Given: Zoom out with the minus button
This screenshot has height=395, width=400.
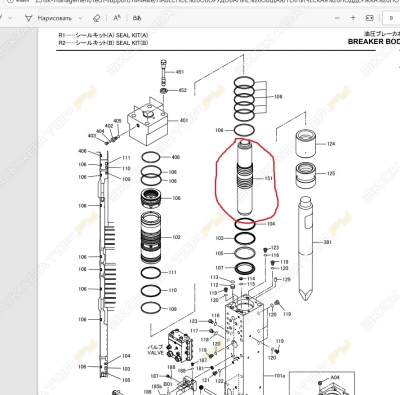Looking at the screenshot, I should (337, 18).
